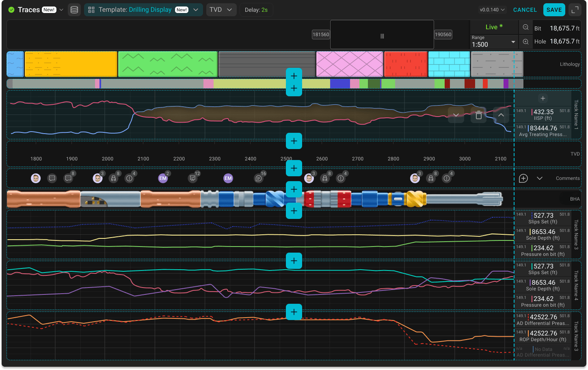Open the chart comment with badge 12
This screenshot has width=588, height=370.
tap(193, 178)
